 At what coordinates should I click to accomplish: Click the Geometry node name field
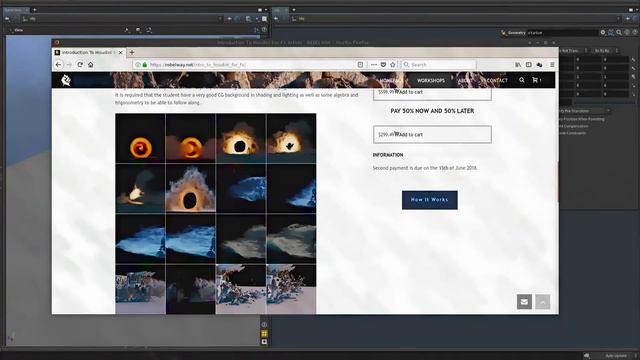[562, 33]
